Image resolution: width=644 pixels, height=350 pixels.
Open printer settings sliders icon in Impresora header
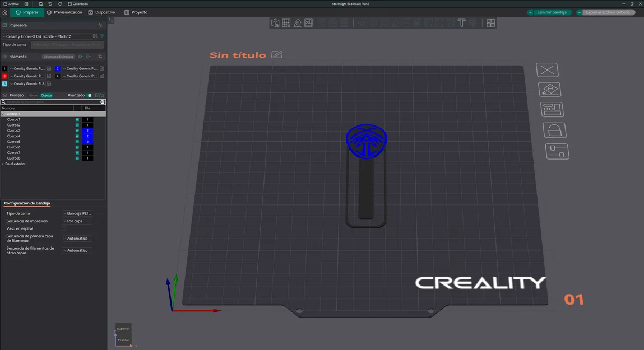pos(100,25)
